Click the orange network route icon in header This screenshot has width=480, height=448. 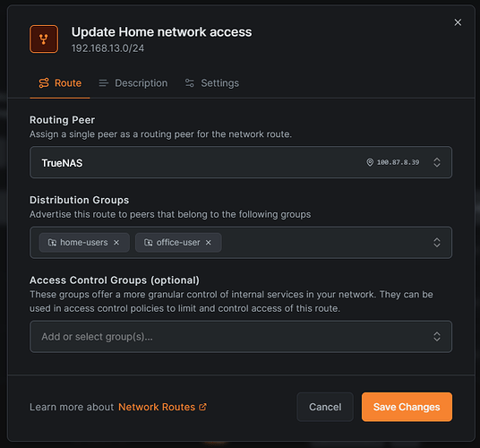click(44, 39)
